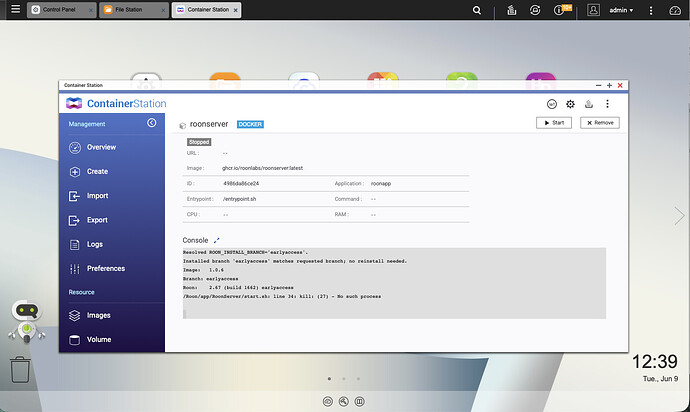
Task: Click the Images layers icon
Action: click(74, 315)
